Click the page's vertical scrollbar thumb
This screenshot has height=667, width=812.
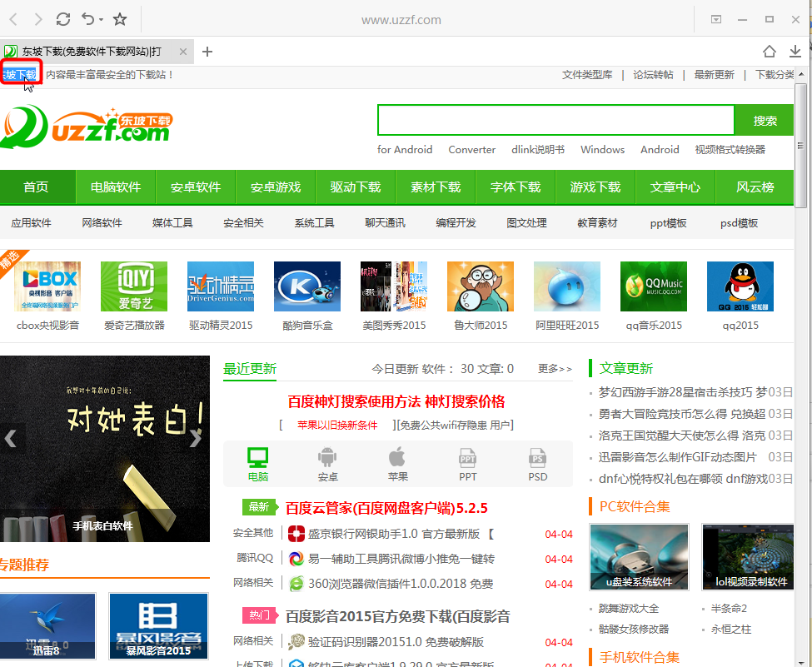pyautogui.click(x=800, y=147)
